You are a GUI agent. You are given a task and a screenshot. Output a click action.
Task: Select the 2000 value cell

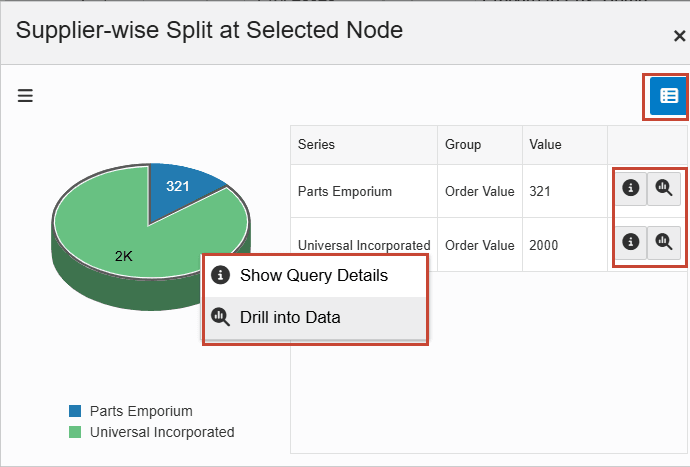tap(546, 245)
